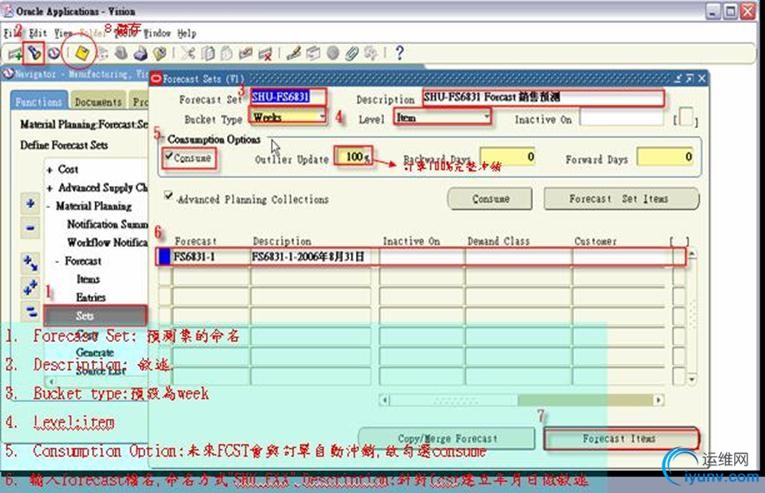Click the Edit Field pencil icon
The image size is (765, 493).
(293, 53)
